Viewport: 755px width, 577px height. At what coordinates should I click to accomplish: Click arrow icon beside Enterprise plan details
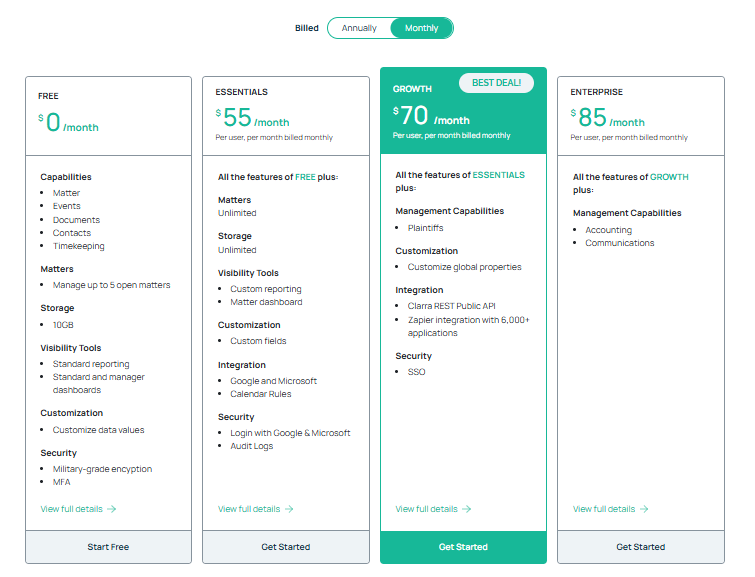[x=644, y=509]
